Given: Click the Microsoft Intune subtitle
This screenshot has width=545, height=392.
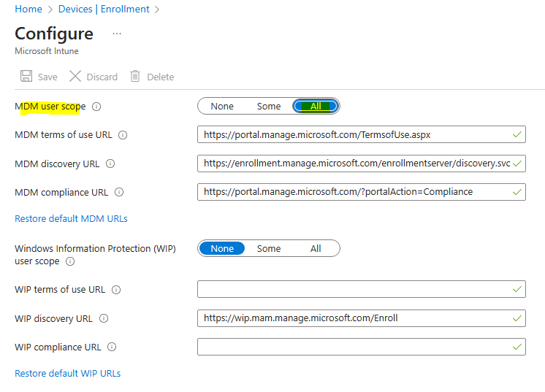Looking at the screenshot, I should (x=47, y=51).
